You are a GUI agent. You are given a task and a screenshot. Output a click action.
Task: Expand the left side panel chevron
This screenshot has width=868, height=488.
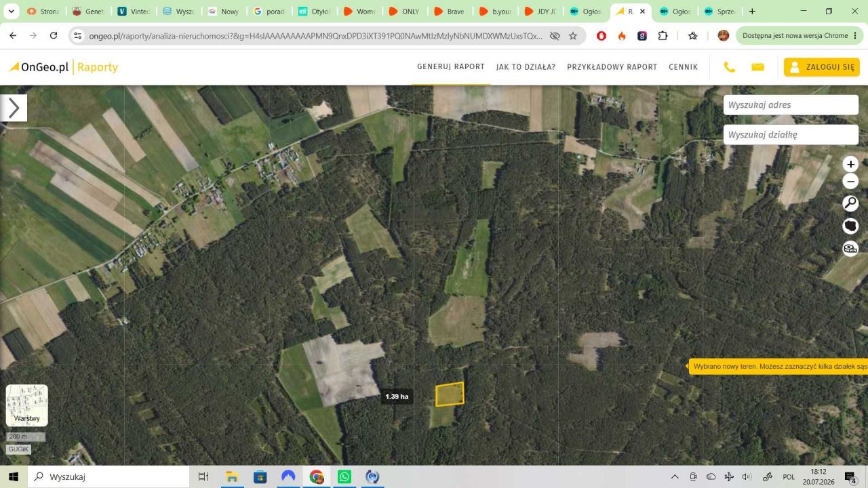[14, 108]
